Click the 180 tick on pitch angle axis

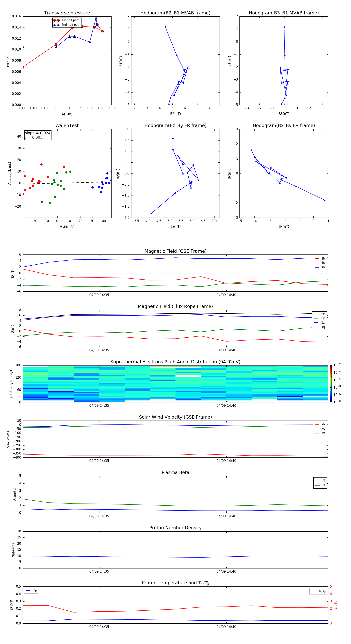tap(18, 365)
